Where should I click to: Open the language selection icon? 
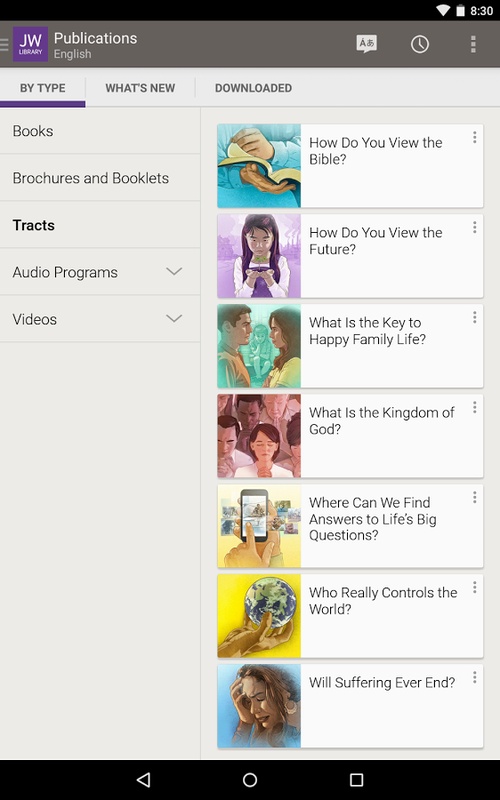tap(366, 44)
